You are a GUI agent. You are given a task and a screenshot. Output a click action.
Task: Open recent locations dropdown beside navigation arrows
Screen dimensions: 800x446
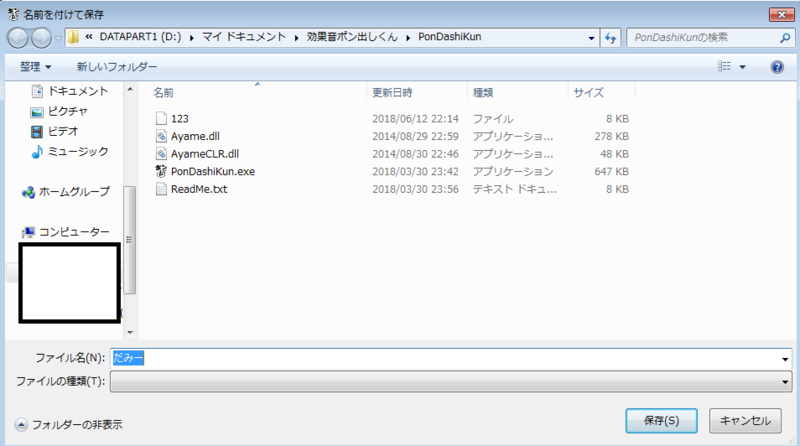58,38
